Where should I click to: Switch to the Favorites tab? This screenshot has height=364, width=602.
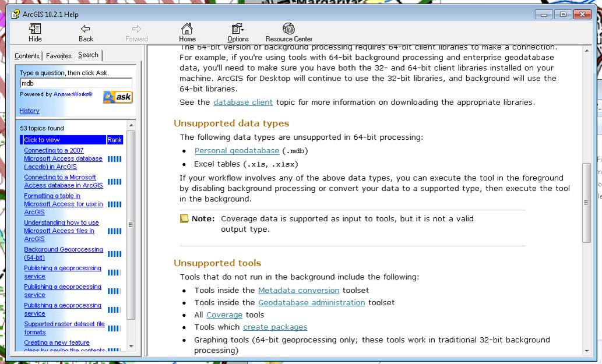[59, 55]
